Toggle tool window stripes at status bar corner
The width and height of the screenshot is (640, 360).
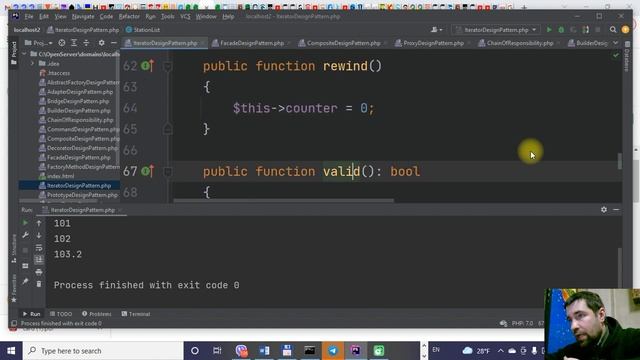click(x=13, y=323)
